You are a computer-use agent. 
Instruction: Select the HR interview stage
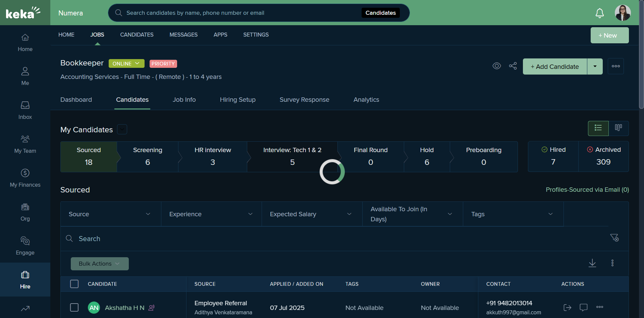pyautogui.click(x=213, y=157)
